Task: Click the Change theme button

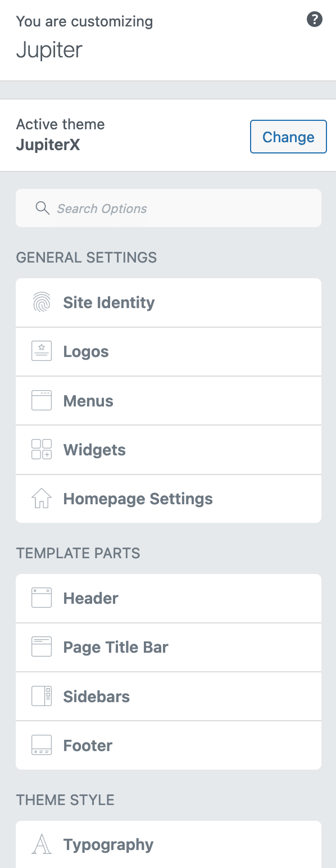Action: [288, 137]
